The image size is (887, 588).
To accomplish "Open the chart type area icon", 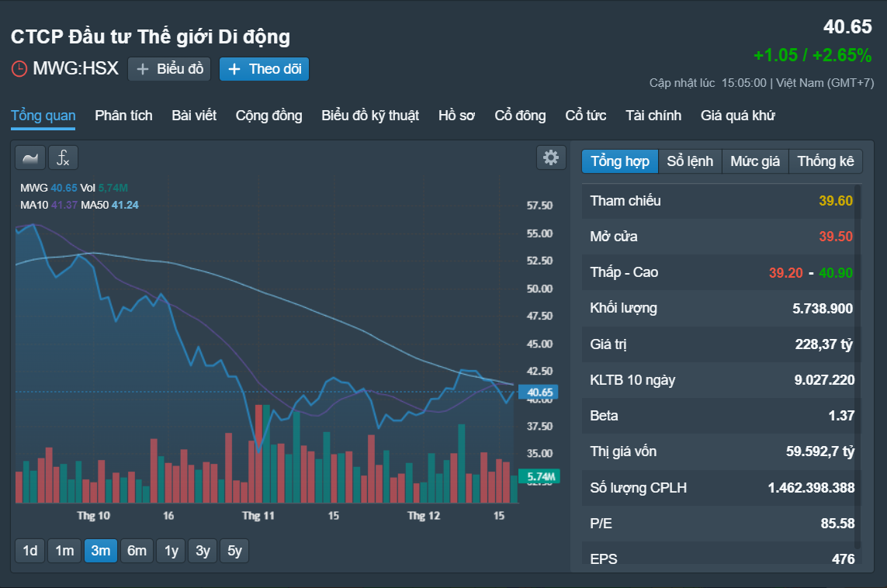I will [x=30, y=157].
